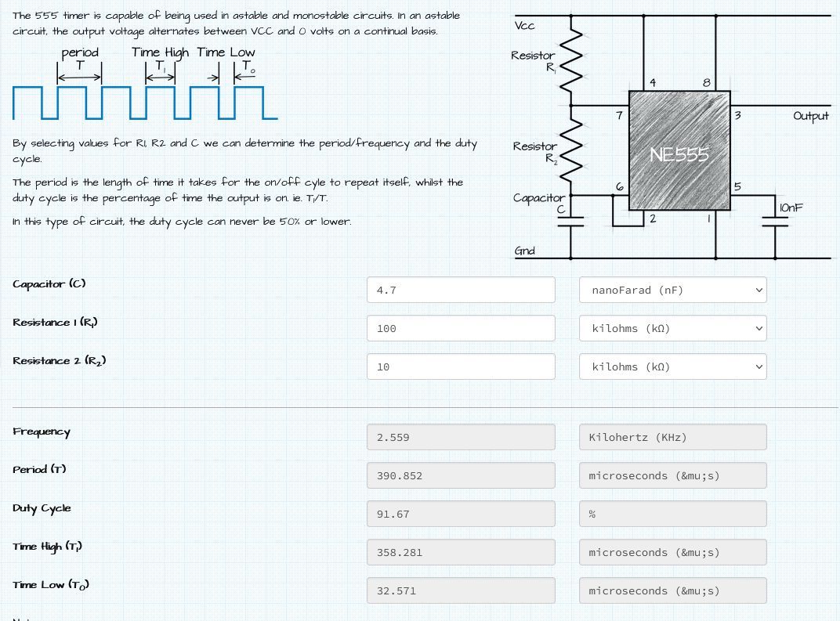Click the Period (T) label
Image resolution: width=840 pixels, height=621 pixels.
tap(39, 470)
